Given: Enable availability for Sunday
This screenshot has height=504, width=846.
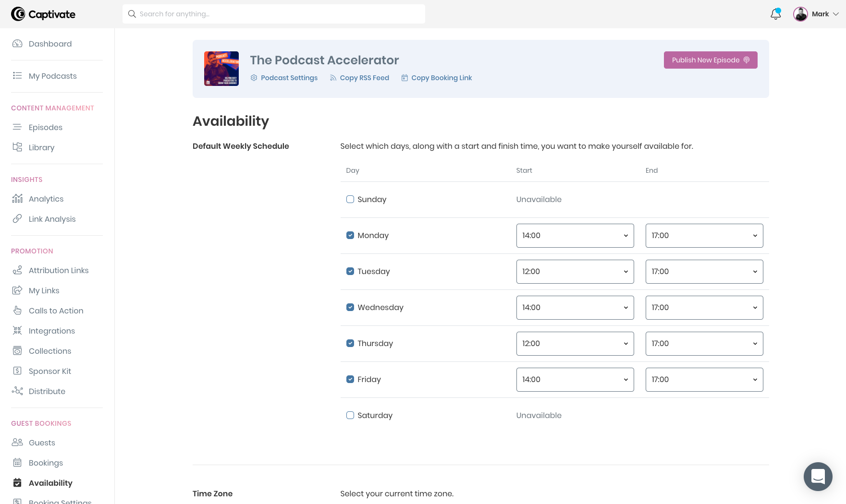Looking at the screenshot, I should 350,199.
